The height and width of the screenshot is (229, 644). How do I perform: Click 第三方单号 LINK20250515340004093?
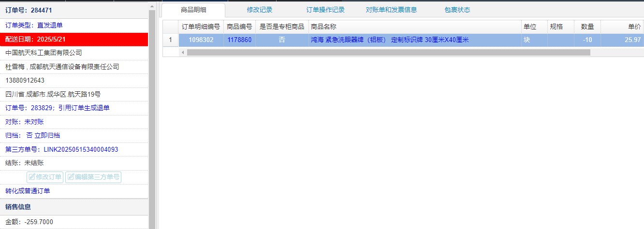61,150
